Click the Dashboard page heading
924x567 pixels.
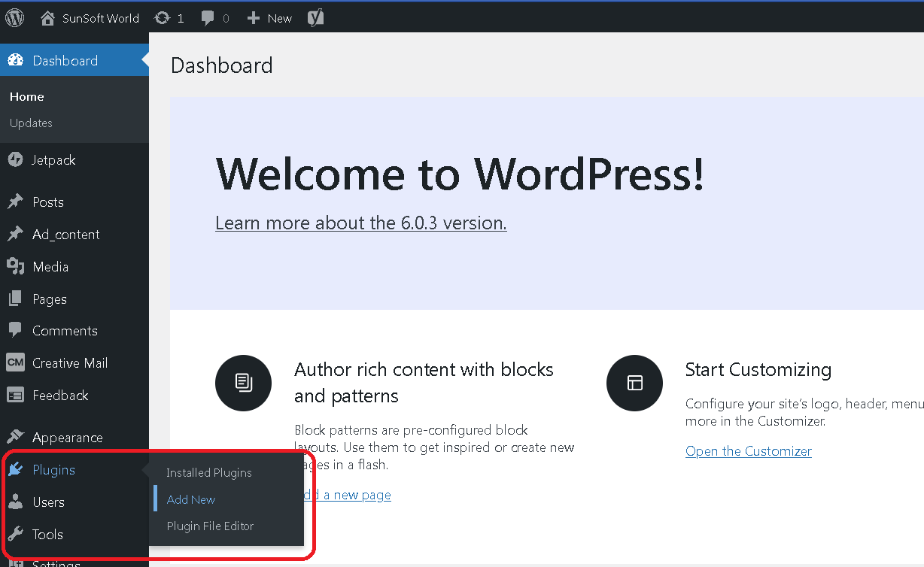222,65
